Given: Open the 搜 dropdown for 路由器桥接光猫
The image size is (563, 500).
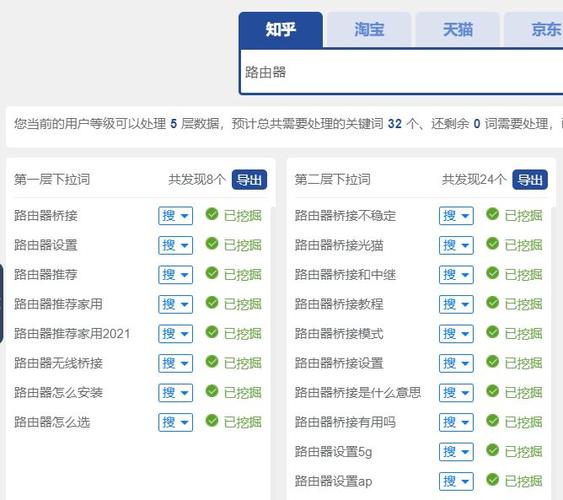Looking at the screenshot, I should click(456, 246).
